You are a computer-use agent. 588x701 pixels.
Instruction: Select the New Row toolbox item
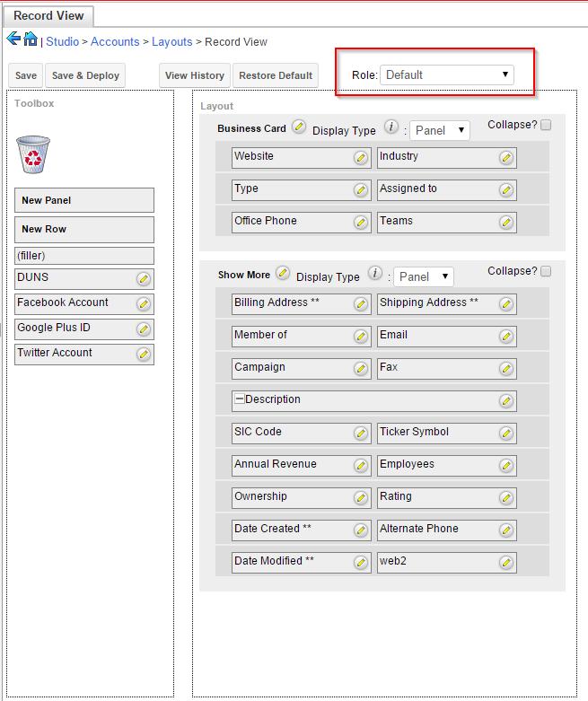click(x=84, y=230)
